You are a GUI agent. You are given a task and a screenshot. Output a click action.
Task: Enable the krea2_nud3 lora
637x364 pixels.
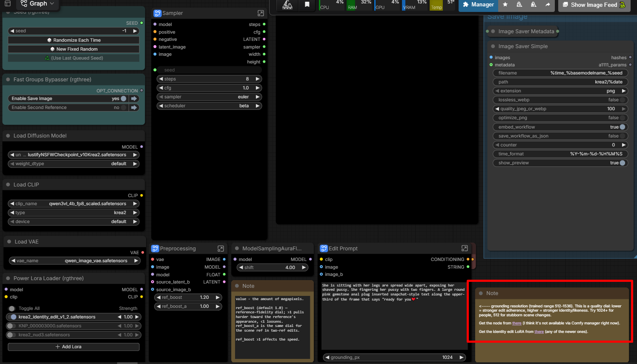(10, 335)
